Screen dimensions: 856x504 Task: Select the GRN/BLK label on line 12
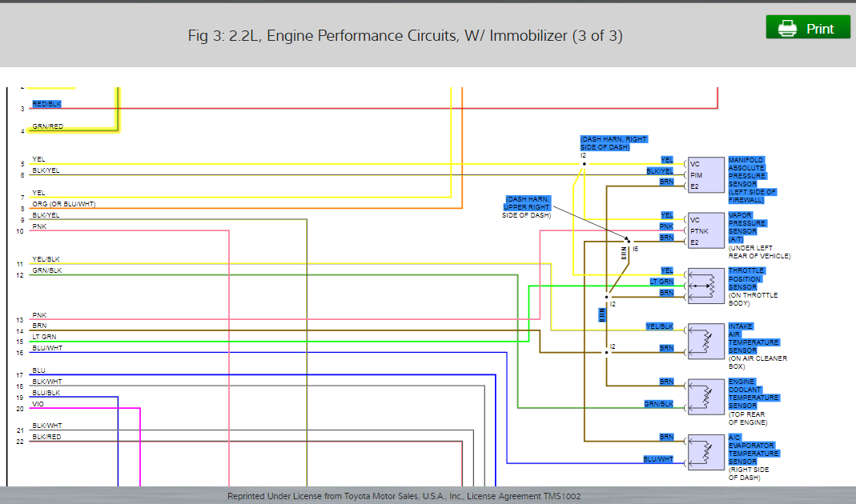(x=45, y=270)
